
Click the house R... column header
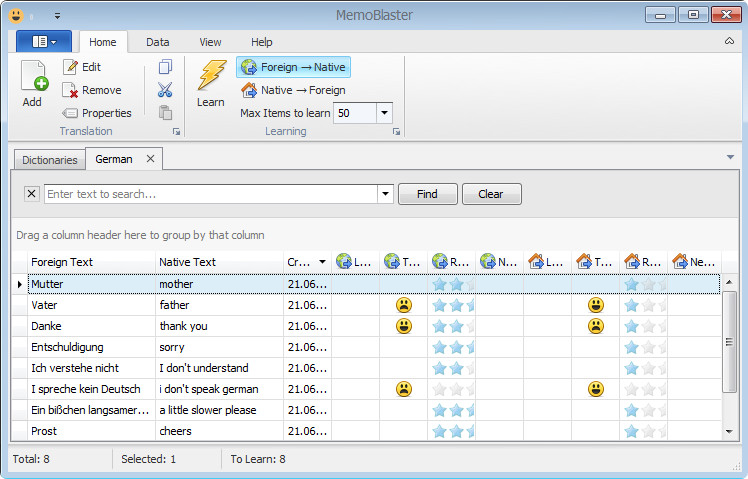coord(643,262)
